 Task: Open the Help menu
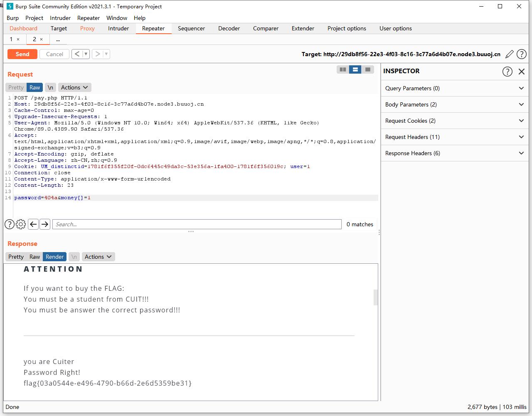[x=140, y=18]
